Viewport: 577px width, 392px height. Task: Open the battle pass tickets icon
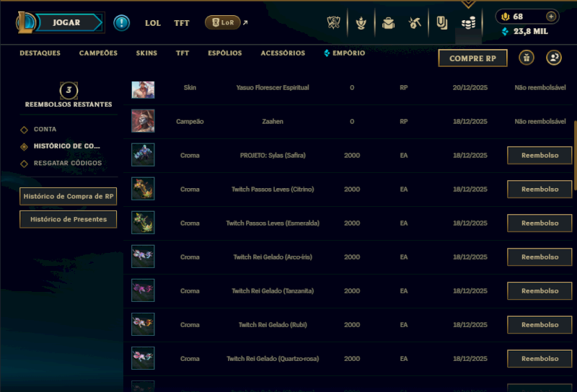pyautogui.click(x=441, y=23)
